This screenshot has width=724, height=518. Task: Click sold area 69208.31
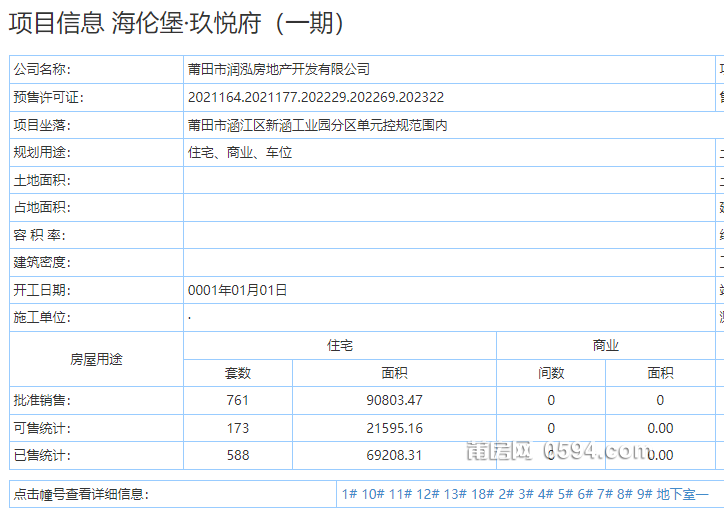[x=394, y=455]
